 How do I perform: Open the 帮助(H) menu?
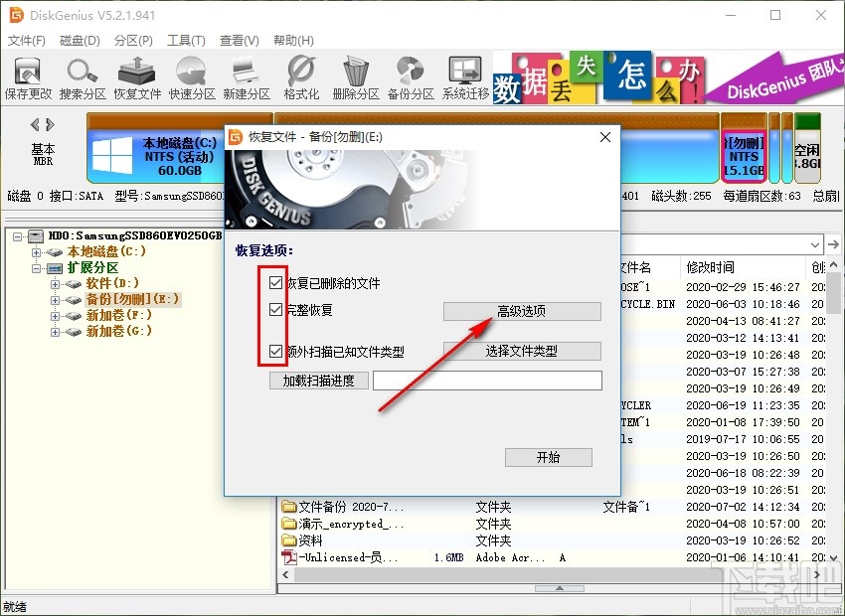click(x=293, y=41)
